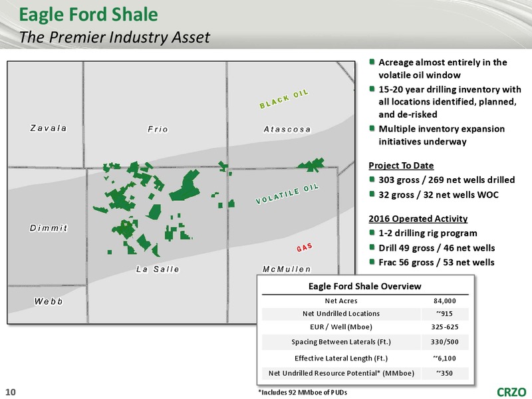
Task: Click footnote '*Includes 92 MMboe of PUDs'
Action: tap(303, 392)
